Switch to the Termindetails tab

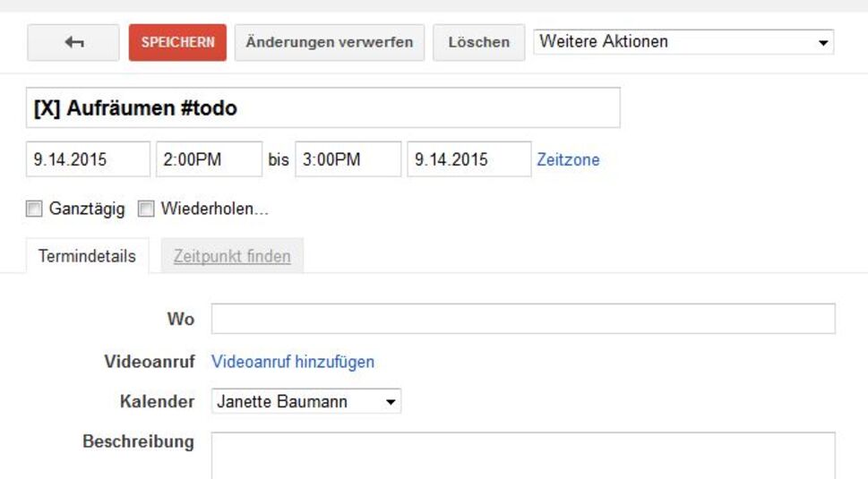tap(87, 256)
